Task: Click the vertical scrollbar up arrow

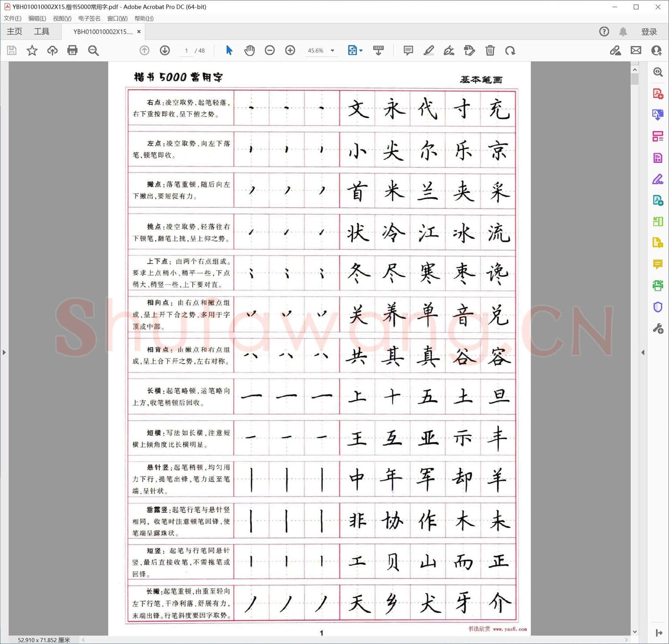Action: click(x=635, y=70)
